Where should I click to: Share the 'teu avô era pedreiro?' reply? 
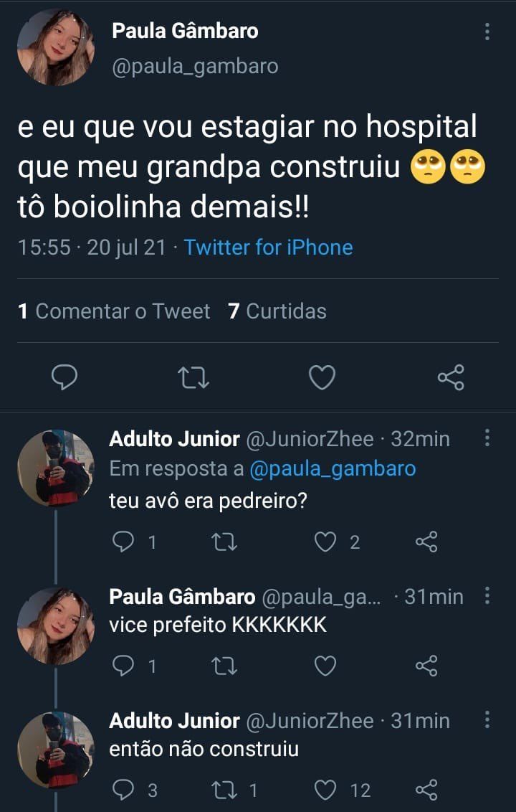(426, 542)
